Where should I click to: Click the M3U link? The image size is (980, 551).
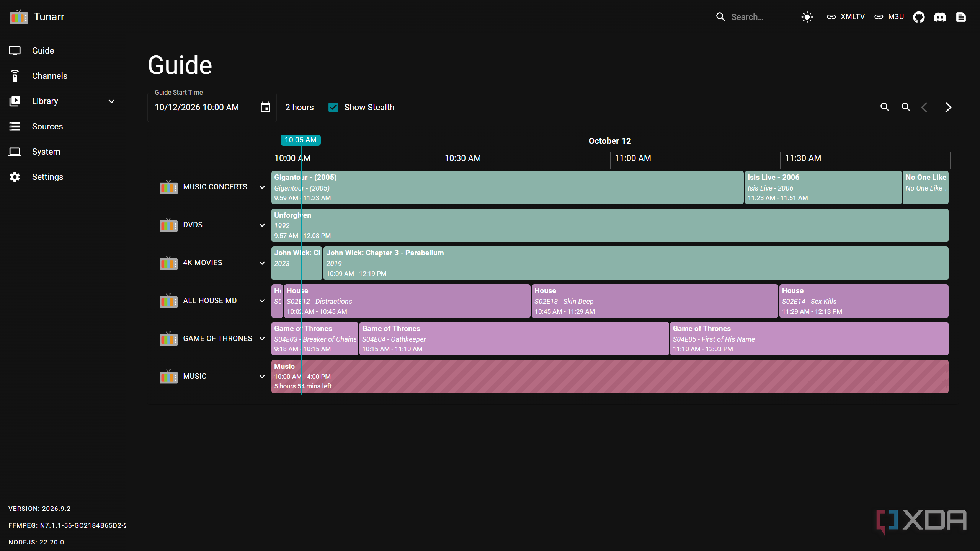pyautogui.click(x=889, y=17)
